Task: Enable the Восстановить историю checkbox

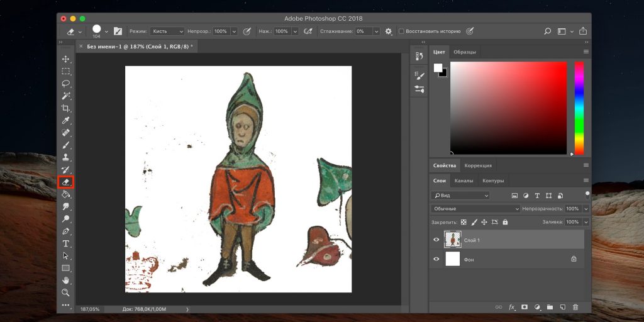Action: click(402, 31)
